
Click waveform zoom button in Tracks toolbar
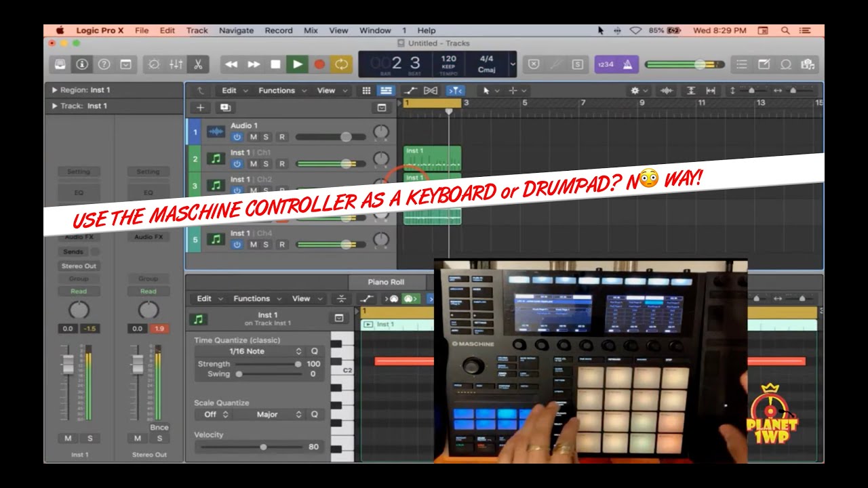pyautogui.click(x=667, y=90)
